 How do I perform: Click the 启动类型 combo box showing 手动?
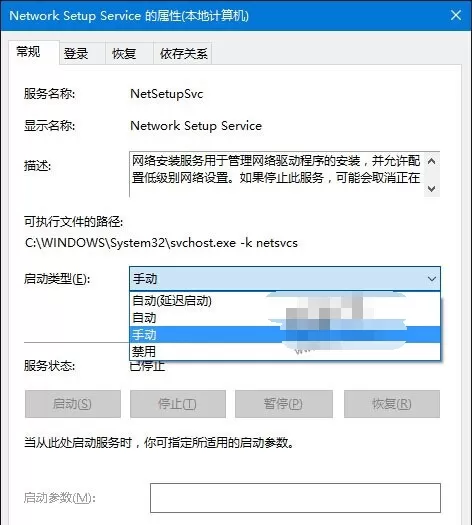pyautogui.click(x=285, y=279)
